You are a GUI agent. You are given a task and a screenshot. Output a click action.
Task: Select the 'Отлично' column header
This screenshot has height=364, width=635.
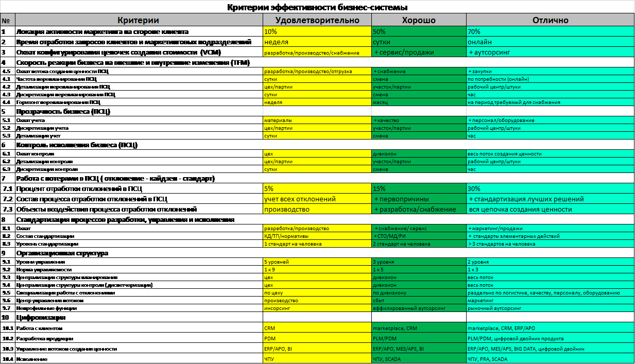(x=550, y=21)
